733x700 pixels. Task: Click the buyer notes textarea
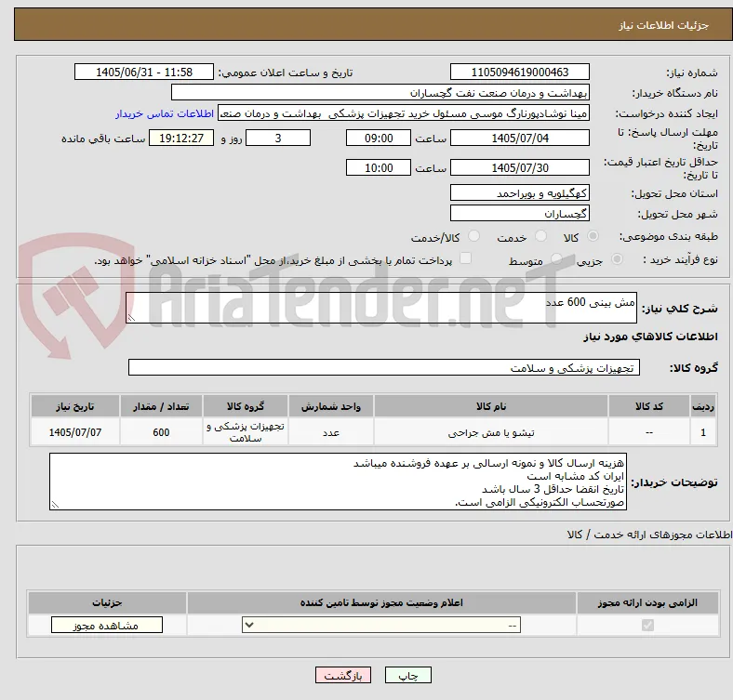(338, 482)
